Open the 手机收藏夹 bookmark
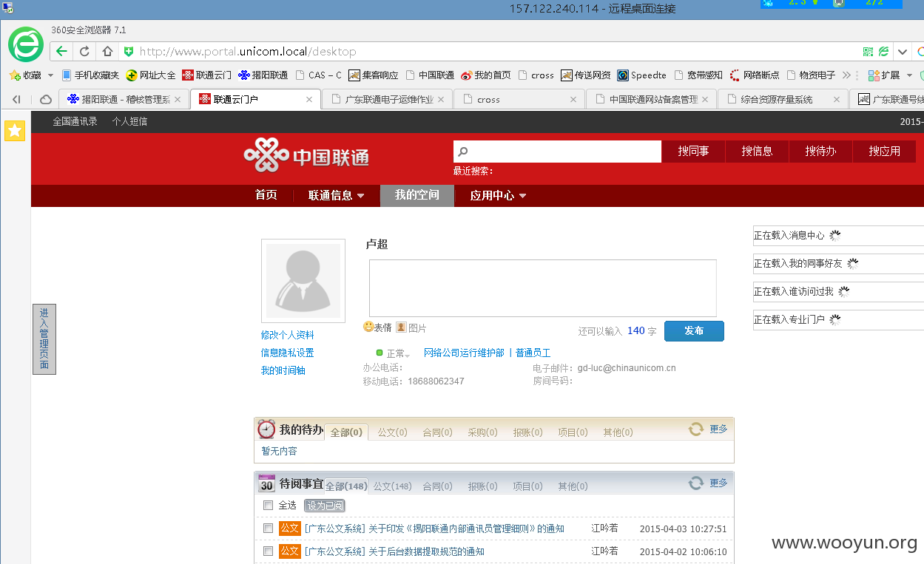 [90, 75]
